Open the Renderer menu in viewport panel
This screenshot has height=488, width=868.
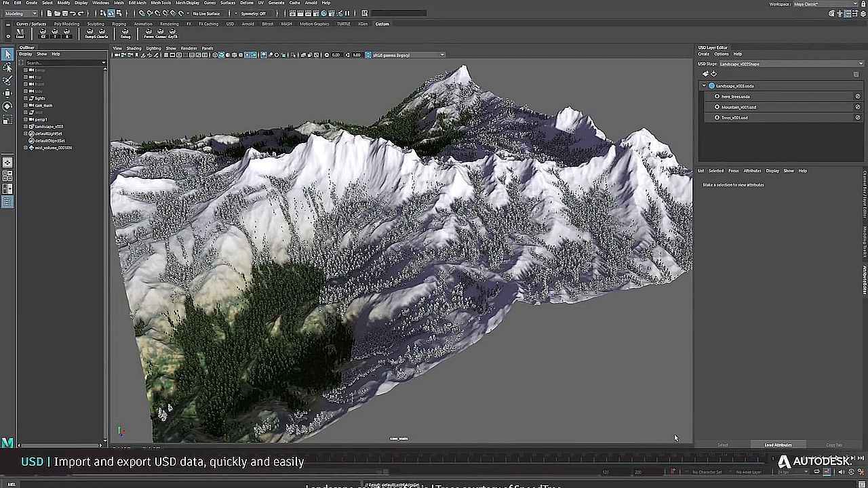tap(189, 48)
